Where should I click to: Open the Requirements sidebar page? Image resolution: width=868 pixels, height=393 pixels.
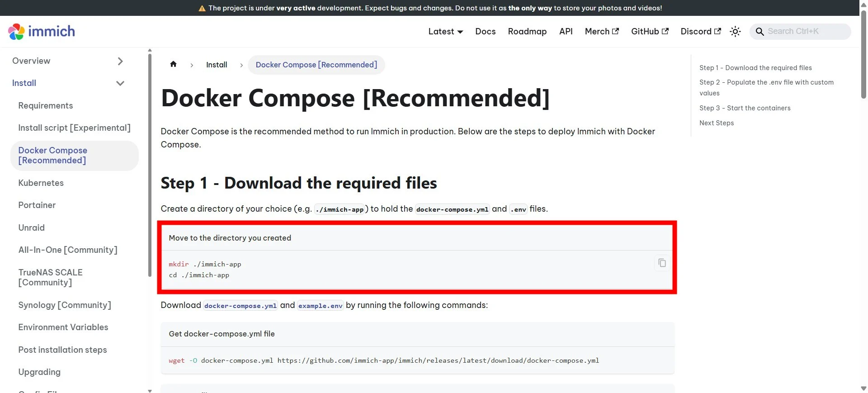click(x=46, y=106)
